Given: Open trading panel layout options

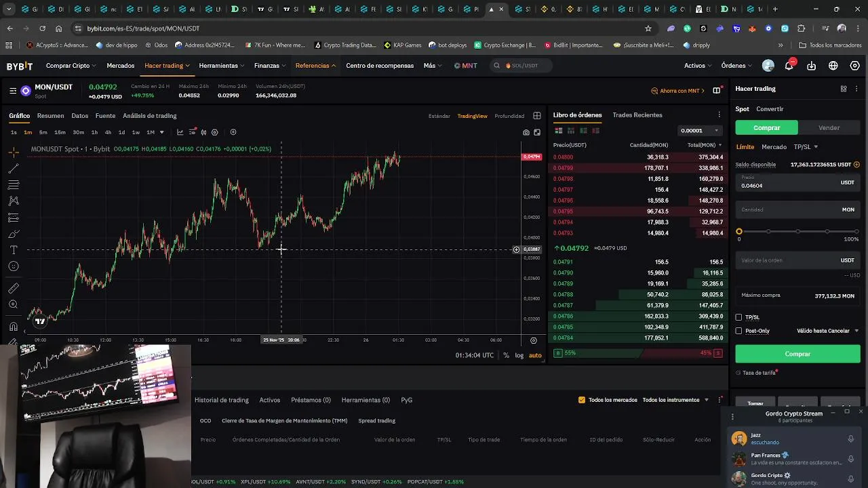Looking at the screenshot, I should tap(844, 89).
